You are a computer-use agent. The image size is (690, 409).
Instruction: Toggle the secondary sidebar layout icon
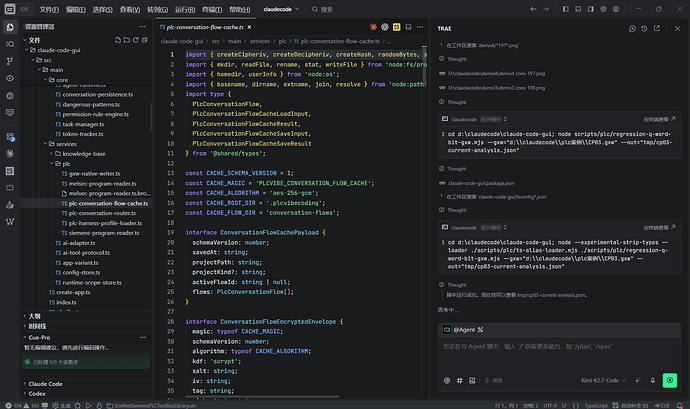pos(591,9)
